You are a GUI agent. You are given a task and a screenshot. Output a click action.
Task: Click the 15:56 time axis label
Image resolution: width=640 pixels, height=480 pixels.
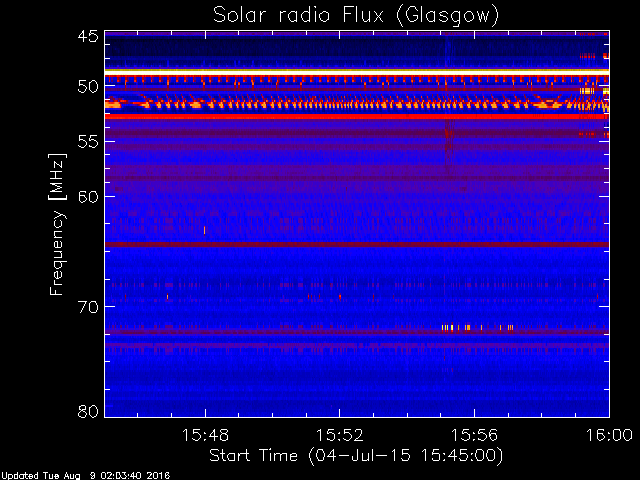(x=474, y=435)
